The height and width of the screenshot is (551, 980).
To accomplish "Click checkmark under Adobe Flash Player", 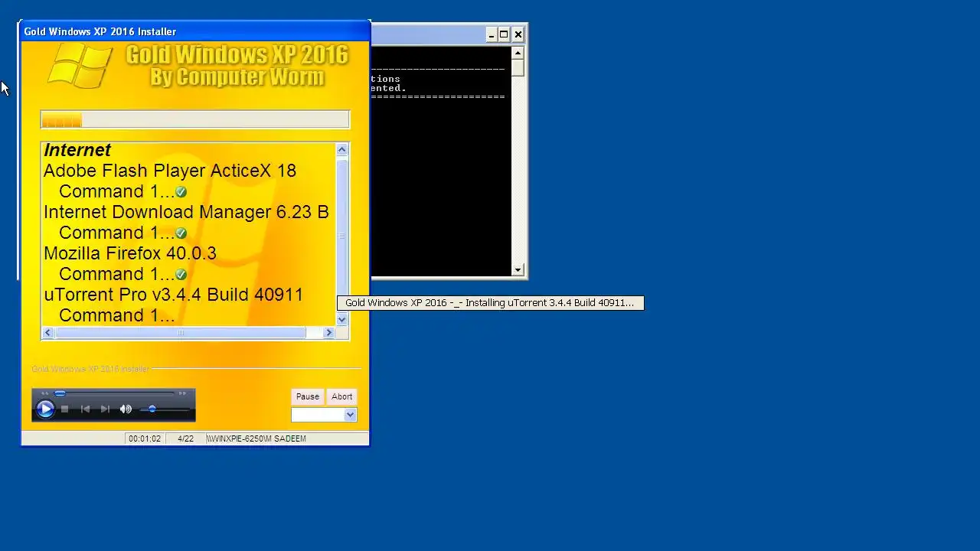I will pos(181,192).
